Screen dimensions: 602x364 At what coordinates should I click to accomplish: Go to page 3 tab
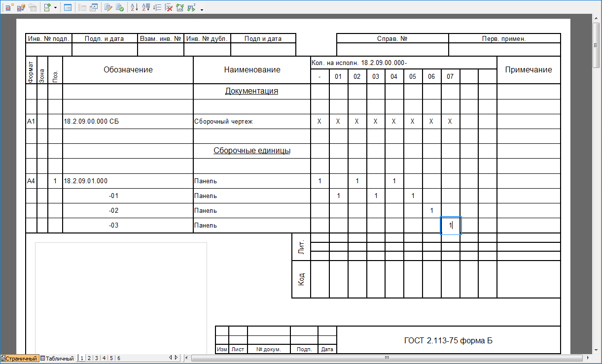coord(97,358)
